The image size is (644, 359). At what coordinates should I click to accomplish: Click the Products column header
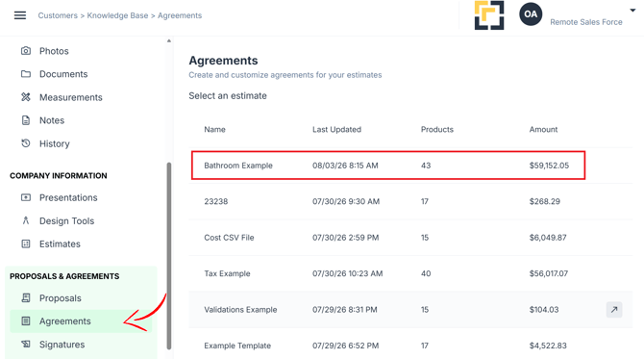pos(437,130)
